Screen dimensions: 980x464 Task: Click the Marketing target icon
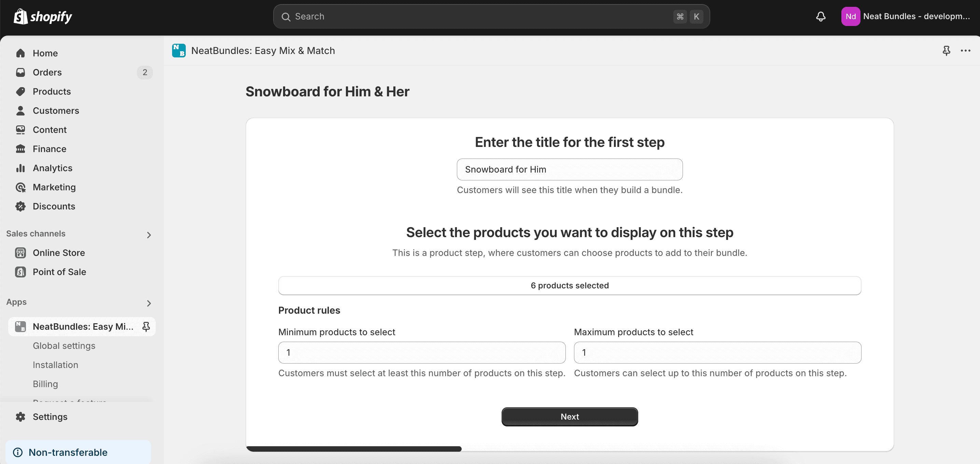click(x=20, y=187)
